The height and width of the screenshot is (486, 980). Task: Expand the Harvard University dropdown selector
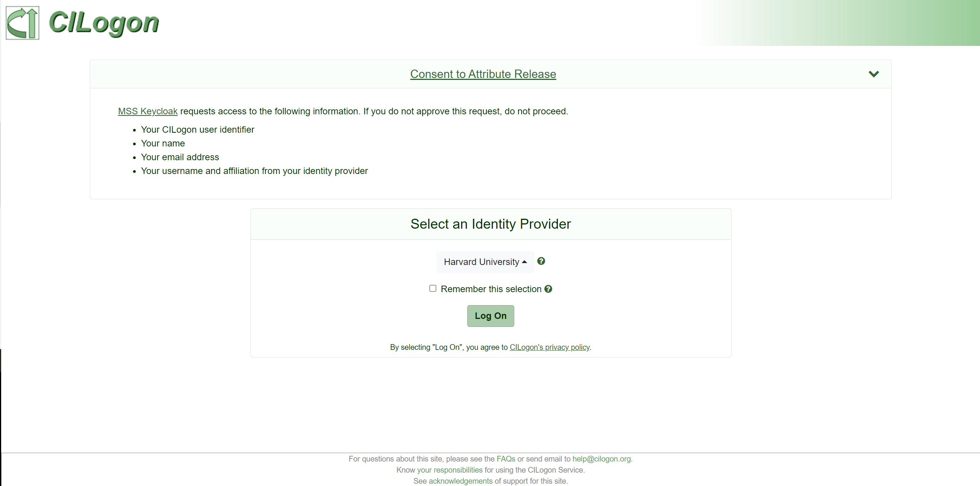click(x=484, y=262)
